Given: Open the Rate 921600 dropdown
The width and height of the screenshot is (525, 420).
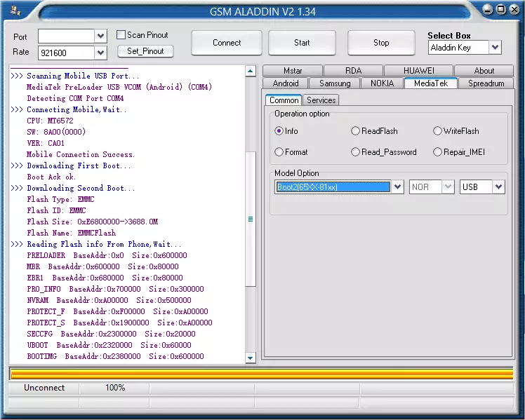Looking at the screenshot, I should pyautogui.click(x=100, y=53).
